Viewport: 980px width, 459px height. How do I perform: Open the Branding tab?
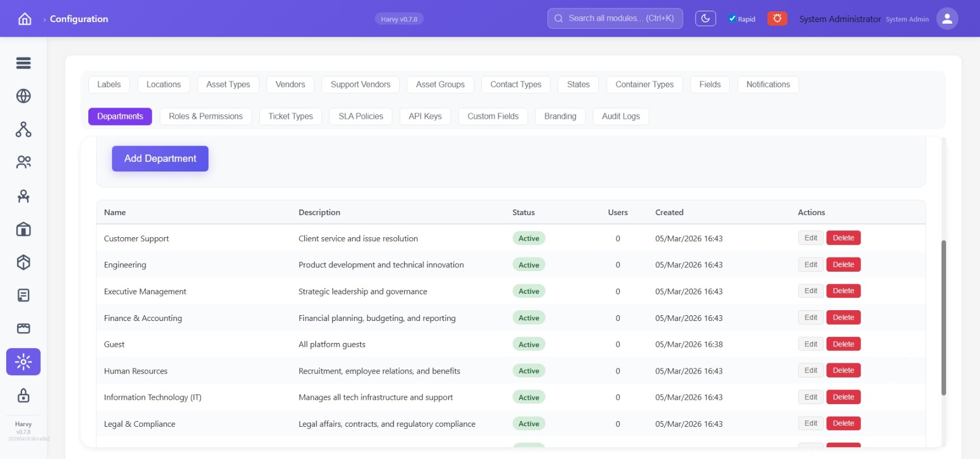pos(560,116)
